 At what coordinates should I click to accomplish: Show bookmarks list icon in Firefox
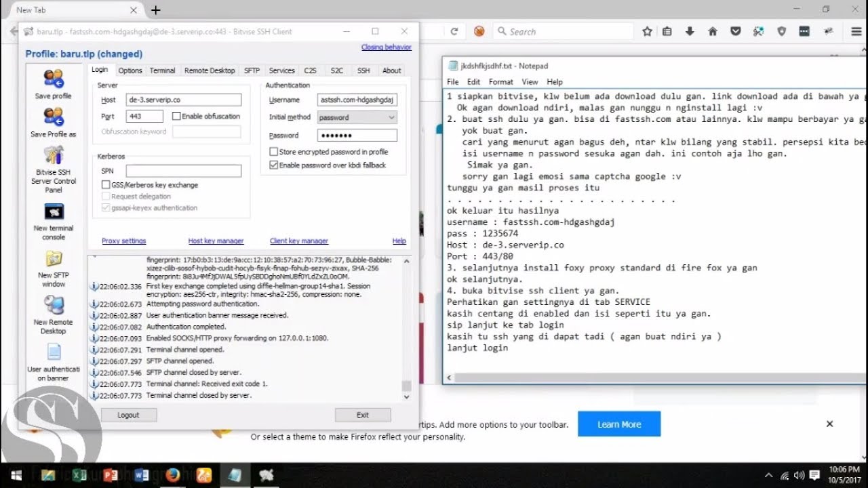[667, 31]
